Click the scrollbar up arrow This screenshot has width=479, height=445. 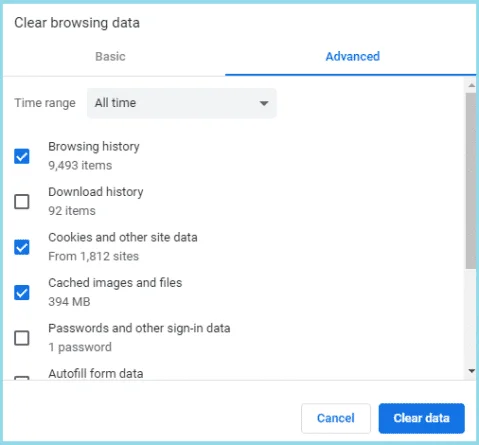471,85
